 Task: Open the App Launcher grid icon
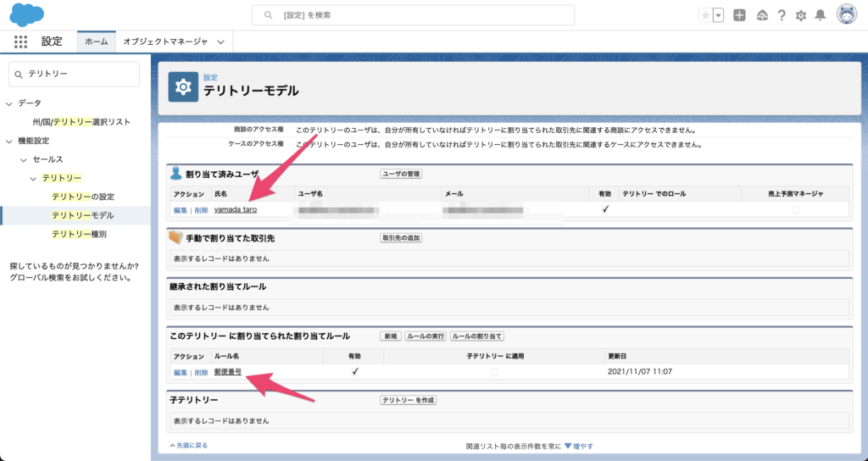(21, 42)
